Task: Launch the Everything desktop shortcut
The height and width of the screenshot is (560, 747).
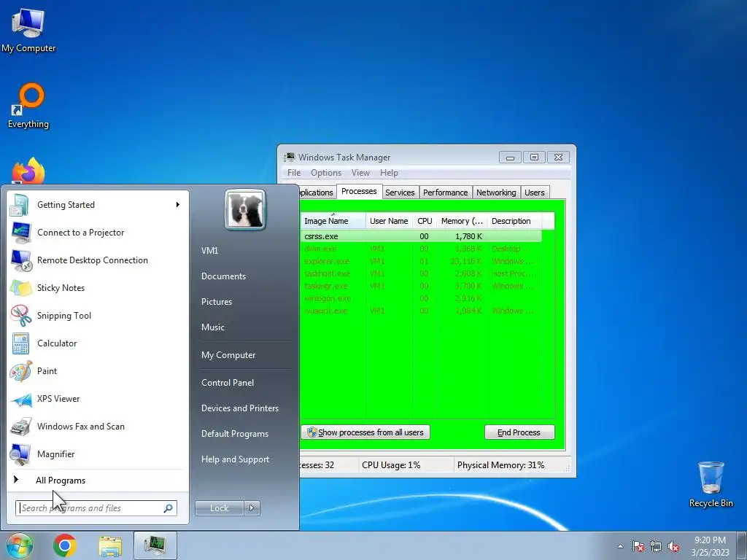Action: 28,106
